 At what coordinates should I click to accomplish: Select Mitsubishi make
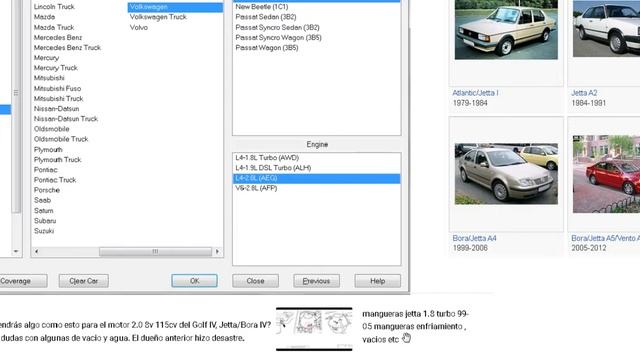[49, 78]
